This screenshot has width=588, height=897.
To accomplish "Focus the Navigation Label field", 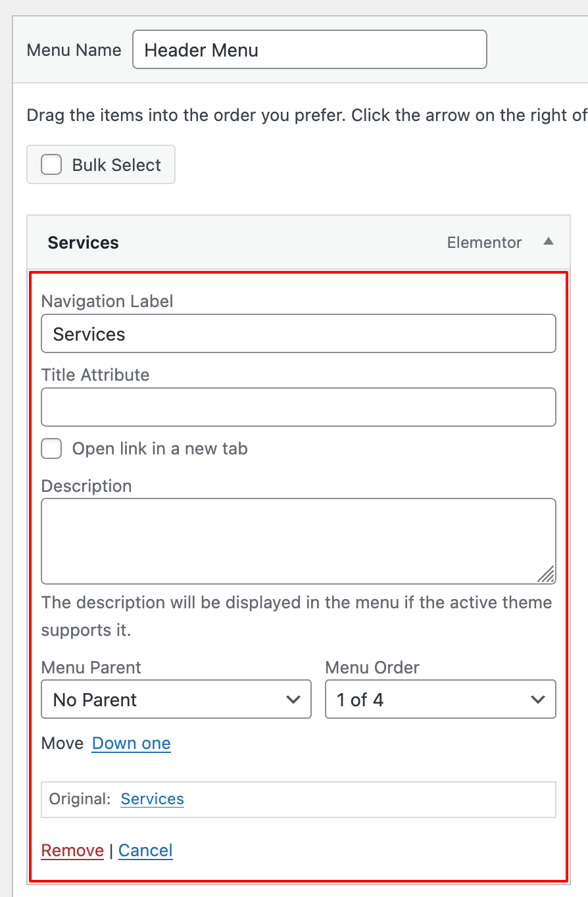I will [x=298, y=334].
